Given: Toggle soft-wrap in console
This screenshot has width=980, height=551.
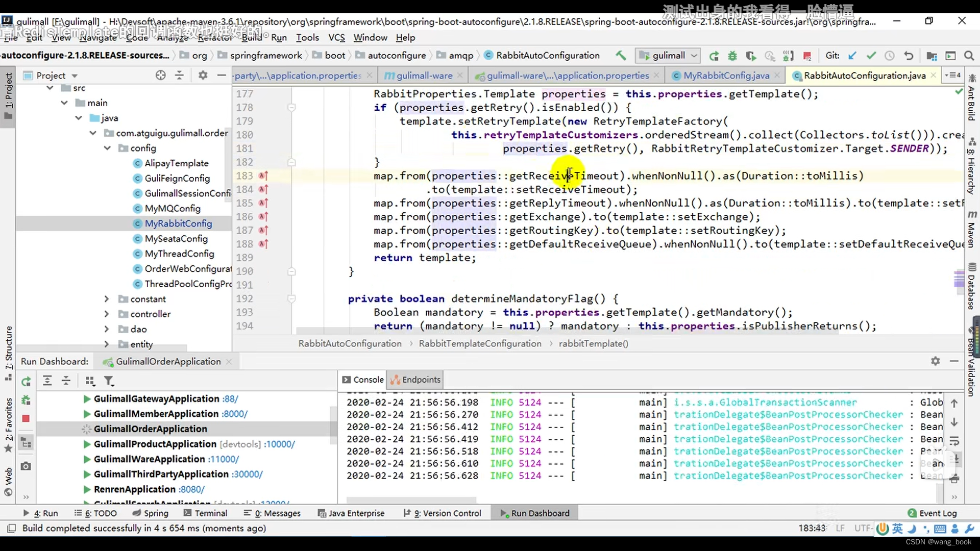Looking at the screenshot, I should [x=954, y=441].
